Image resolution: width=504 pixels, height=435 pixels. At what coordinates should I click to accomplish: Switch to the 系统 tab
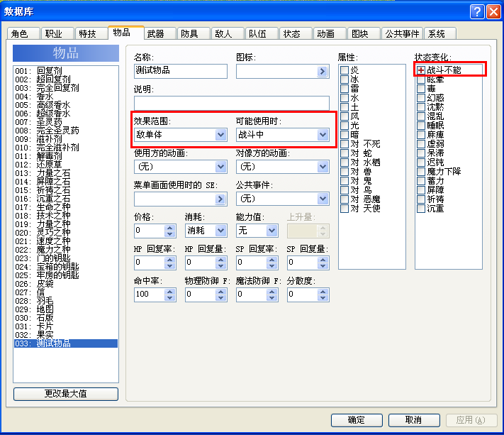click(440, 33)
